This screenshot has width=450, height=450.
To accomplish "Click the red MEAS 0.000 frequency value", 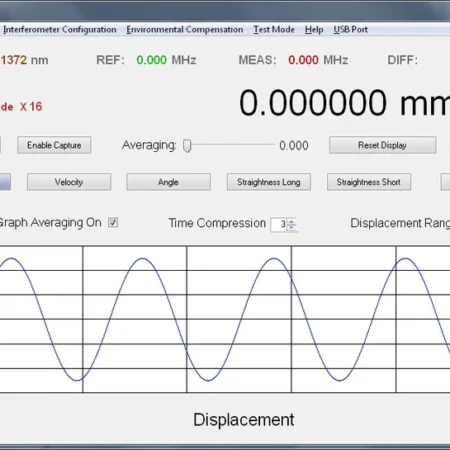I will click(303, 60).
